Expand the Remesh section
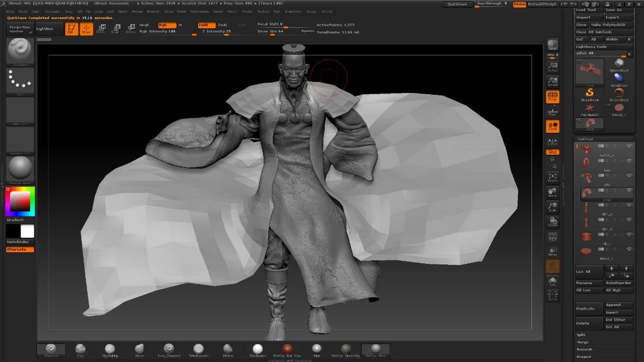644x362 pixels. click(584, 349)
